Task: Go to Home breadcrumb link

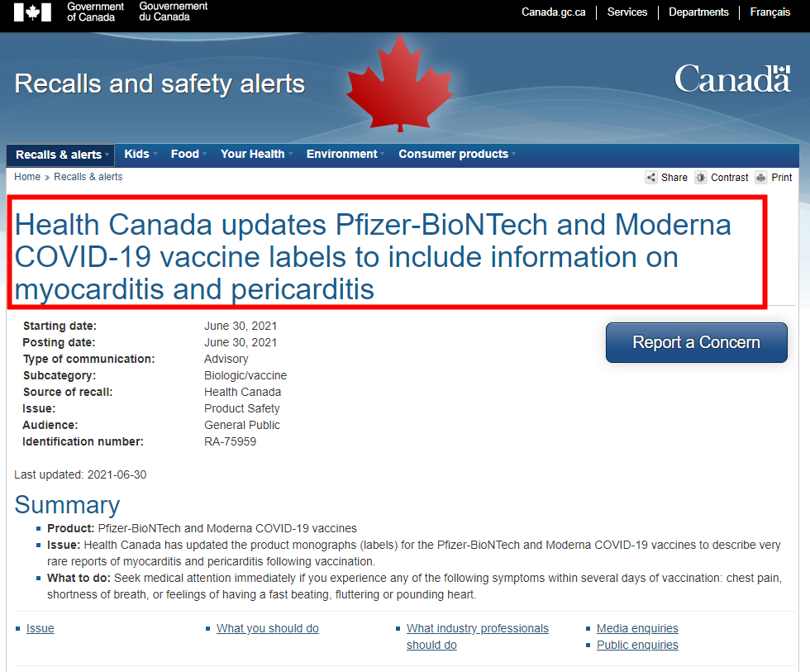Action: pyautogui.click(x=27, y=177)
